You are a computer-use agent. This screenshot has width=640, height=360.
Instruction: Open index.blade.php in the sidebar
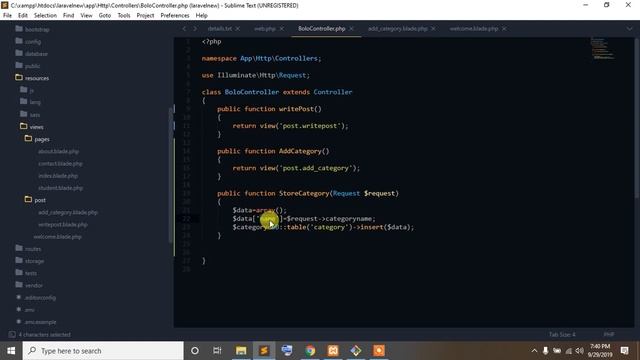pos(58,176)
